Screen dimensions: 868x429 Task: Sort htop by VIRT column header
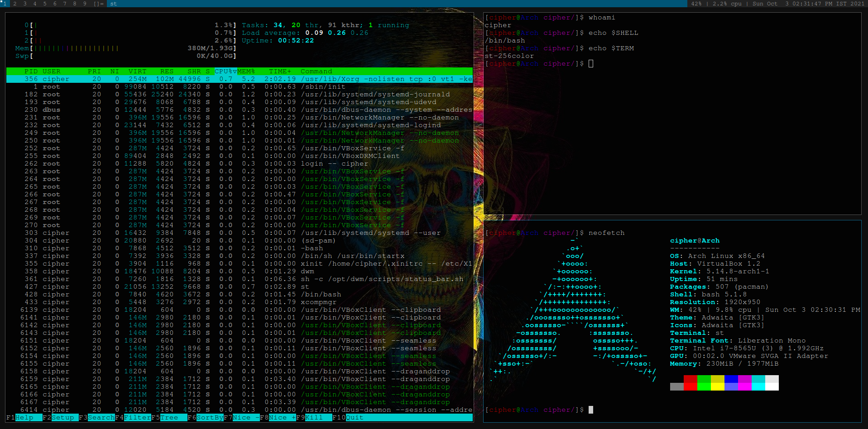[x=138, y=71]
